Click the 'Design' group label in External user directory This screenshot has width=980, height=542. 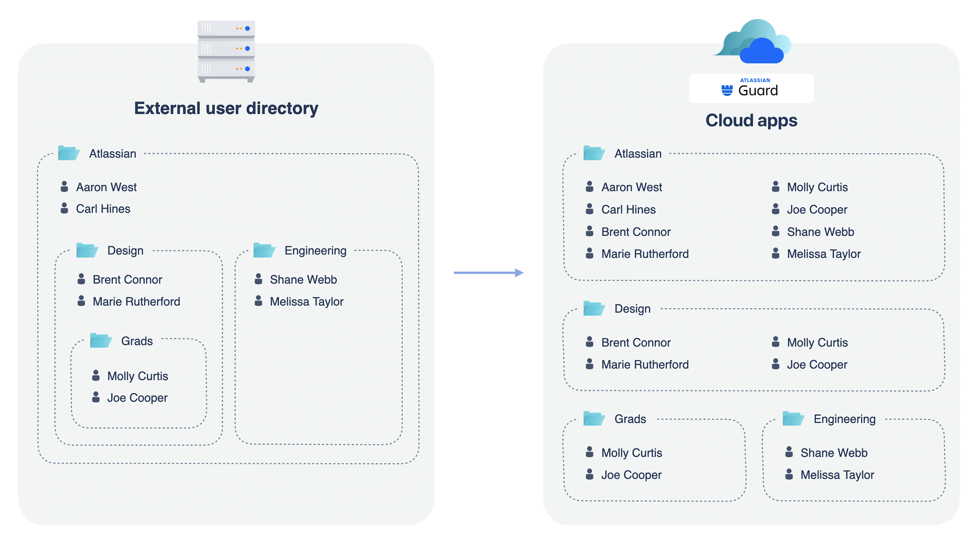tap(125, 251)
